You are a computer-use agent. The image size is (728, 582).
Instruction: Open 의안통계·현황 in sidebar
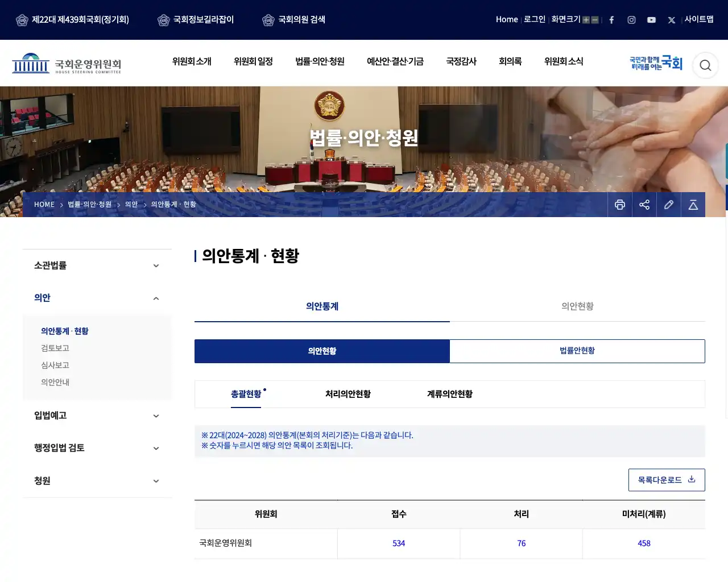[65, 331]
